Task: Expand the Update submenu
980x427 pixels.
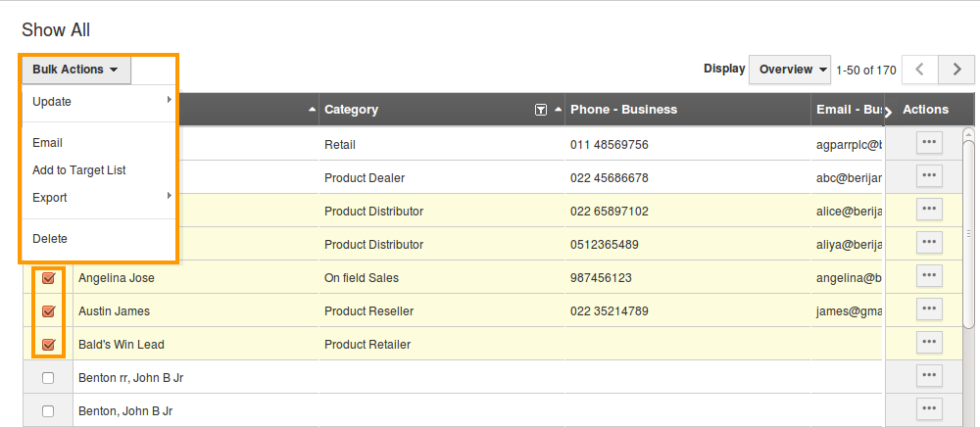Action: click(x=98, y=102)
